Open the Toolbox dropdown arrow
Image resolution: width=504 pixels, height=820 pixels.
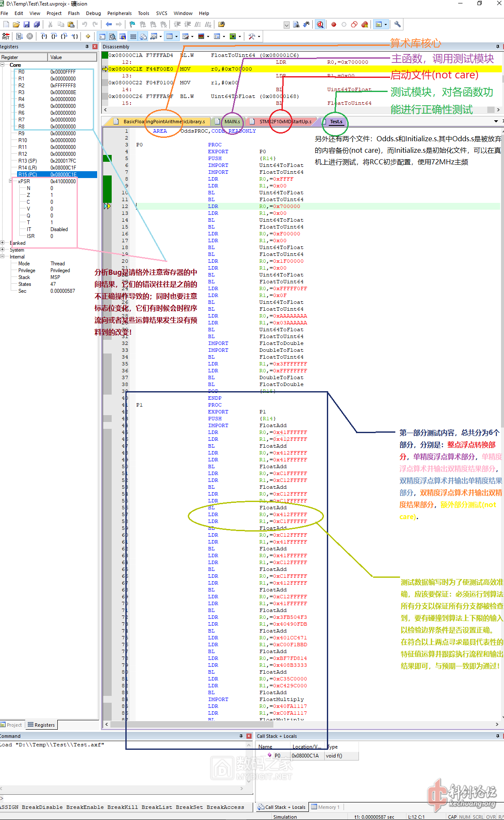click(259, 36)
